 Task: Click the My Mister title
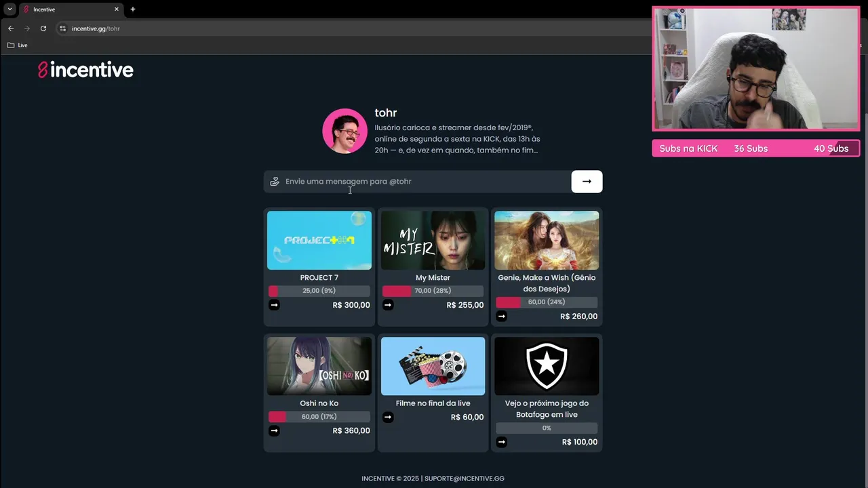point(433,278)
